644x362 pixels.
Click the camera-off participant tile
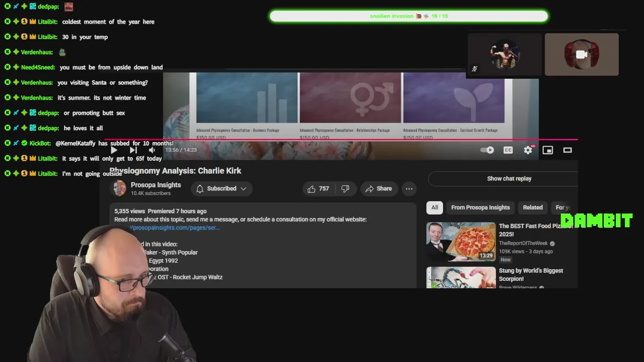582,55
